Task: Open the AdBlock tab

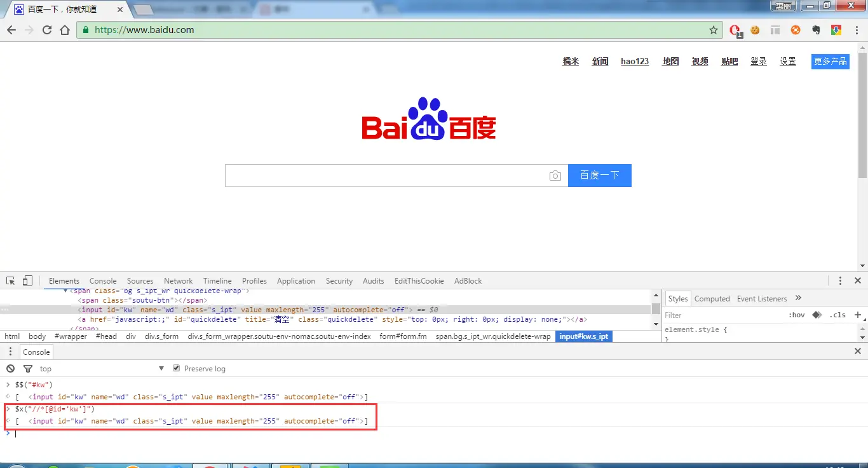Action: (x=468, y=281)
